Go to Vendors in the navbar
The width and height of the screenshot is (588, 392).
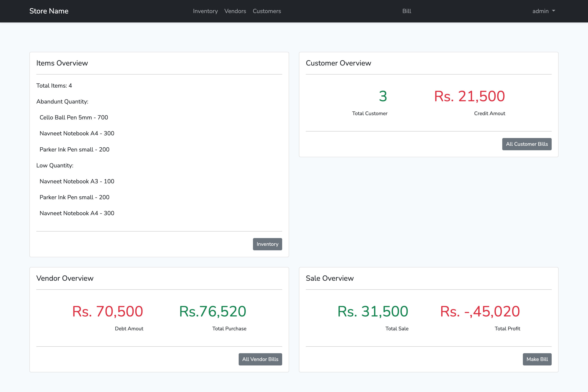[235, 11]
